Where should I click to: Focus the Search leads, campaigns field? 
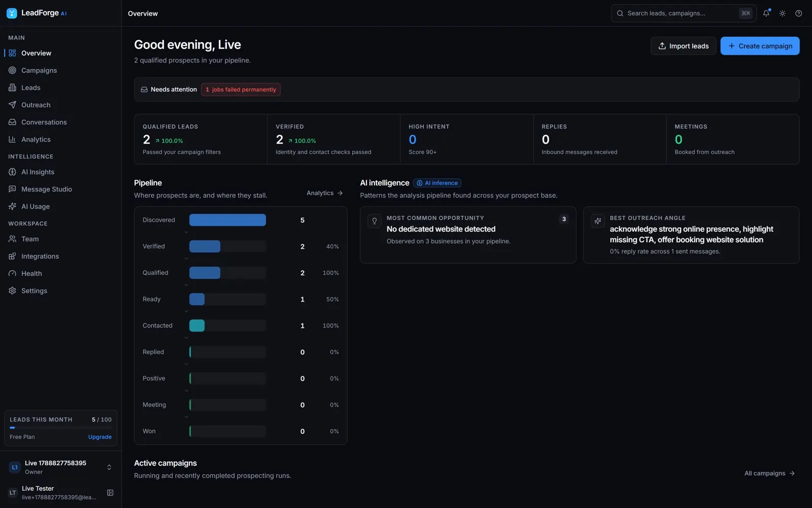684,13
